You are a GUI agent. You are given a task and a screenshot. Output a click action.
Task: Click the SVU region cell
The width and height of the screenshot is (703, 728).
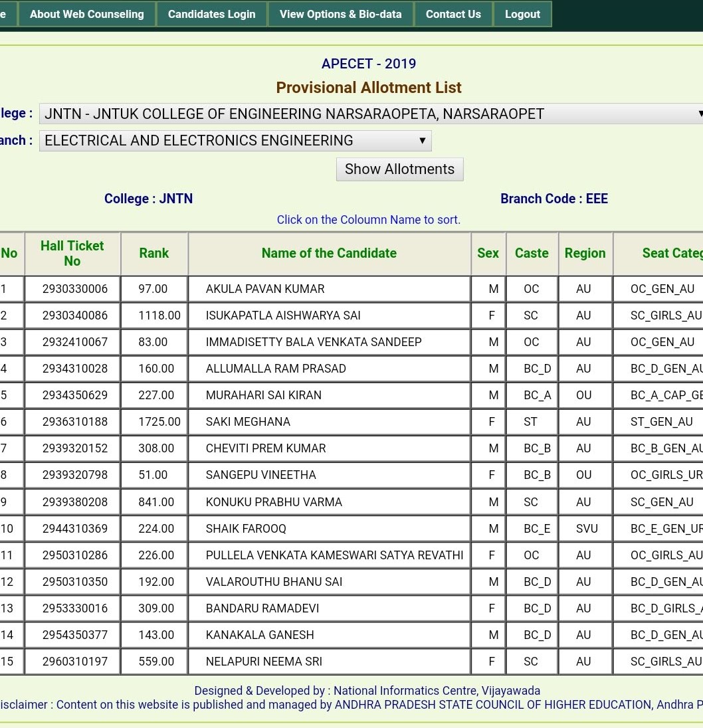tap(587, 529)
